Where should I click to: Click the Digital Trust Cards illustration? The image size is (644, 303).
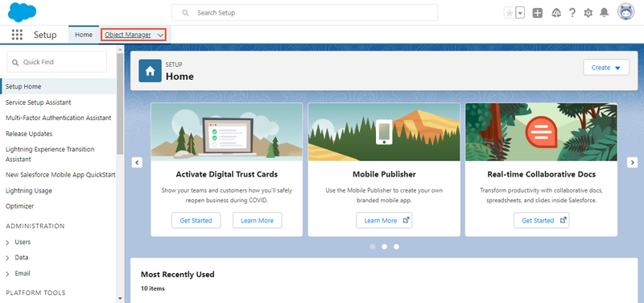coord(227,131)
